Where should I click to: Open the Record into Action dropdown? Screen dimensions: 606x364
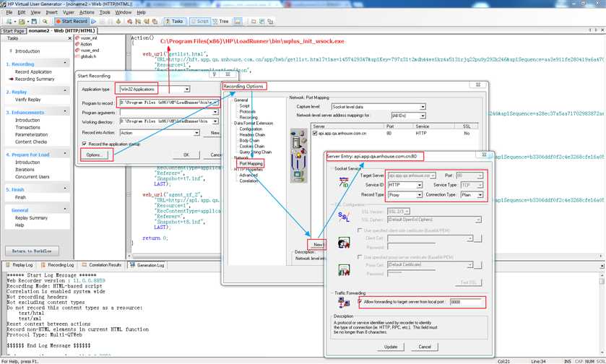pos(196,133)
